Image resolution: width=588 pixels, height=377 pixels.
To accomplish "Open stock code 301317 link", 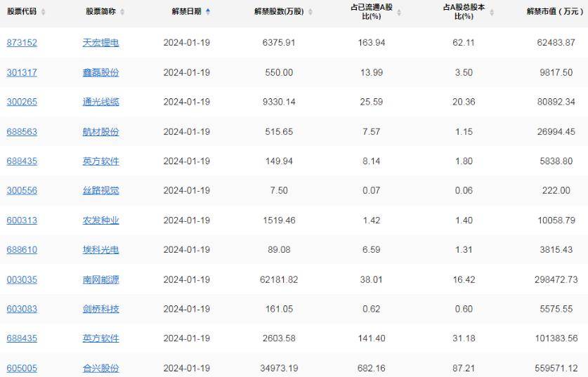I will (22, 72).
